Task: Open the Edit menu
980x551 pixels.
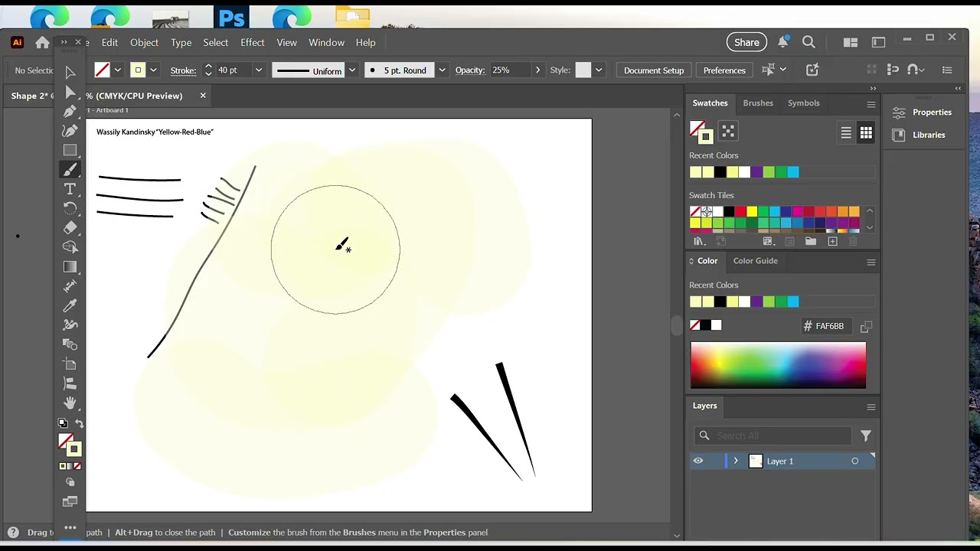Action: 109,42
